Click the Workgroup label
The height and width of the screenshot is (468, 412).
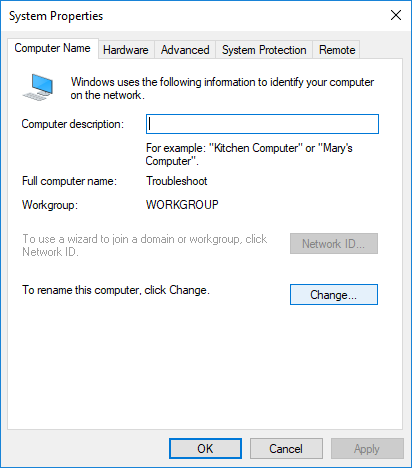coord(50,205)
